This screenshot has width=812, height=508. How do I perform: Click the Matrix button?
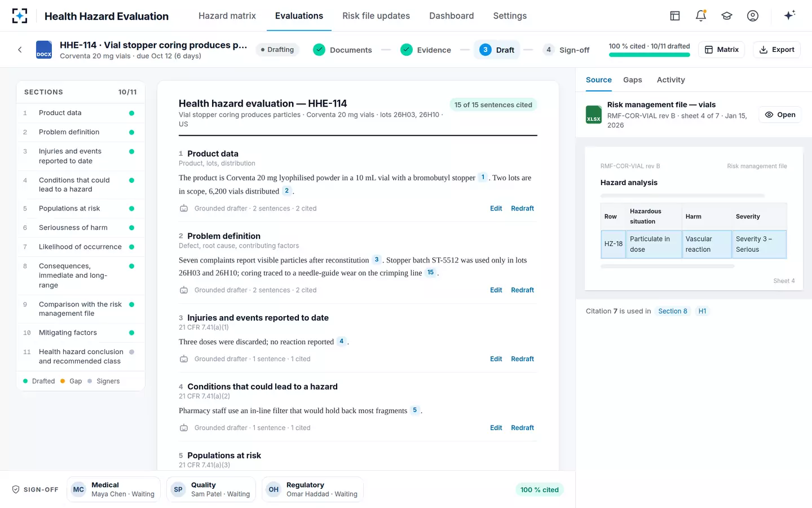click(x=722, y=50)
